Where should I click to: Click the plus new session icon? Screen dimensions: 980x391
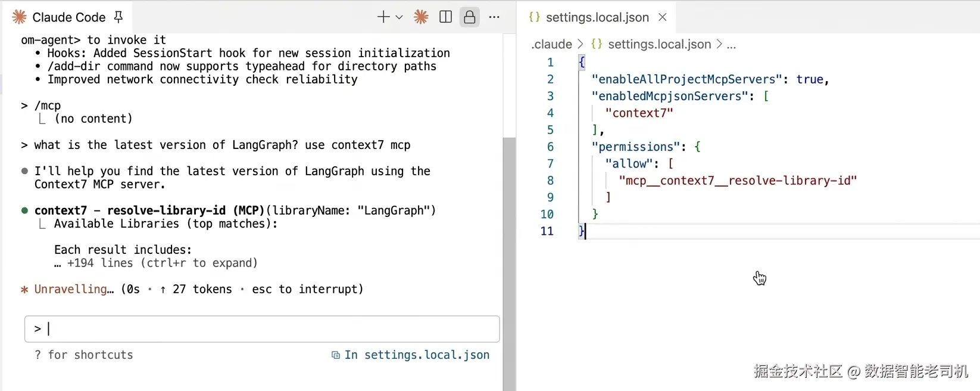point(383,17)
